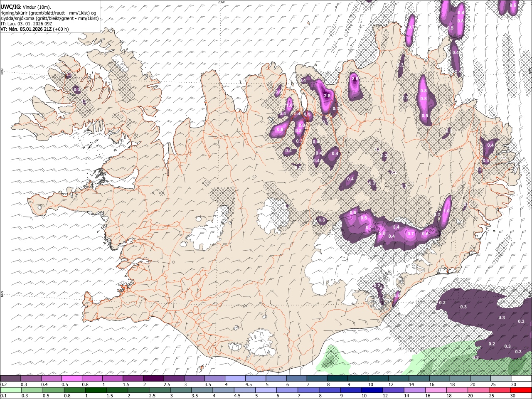Select the white swatch after 30, upper scale

pos(520,378)
